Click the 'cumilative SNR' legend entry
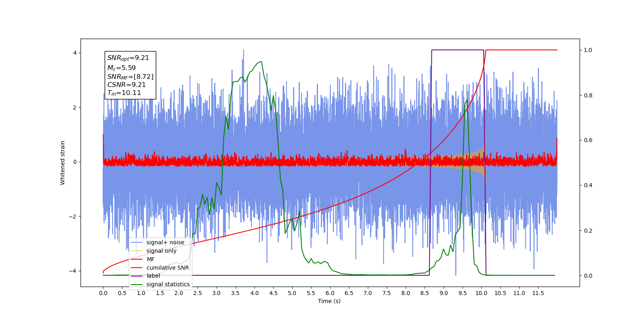 [160, 268]
